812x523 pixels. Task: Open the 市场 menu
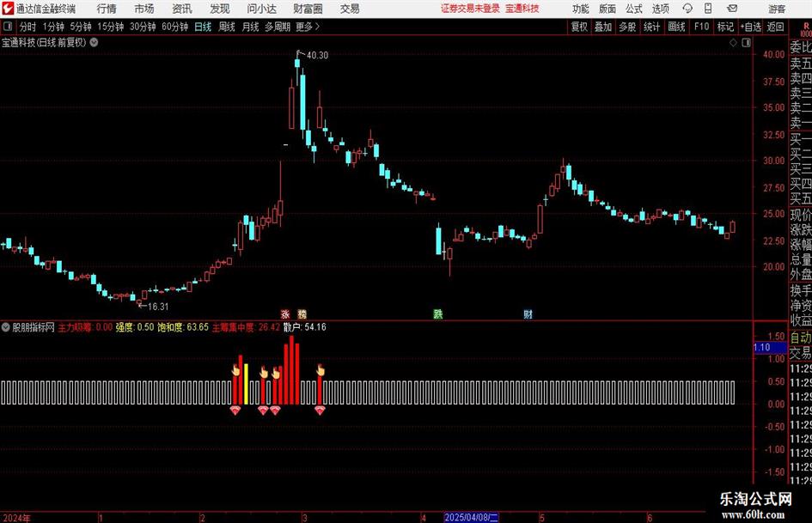click(x=144, y=9)
